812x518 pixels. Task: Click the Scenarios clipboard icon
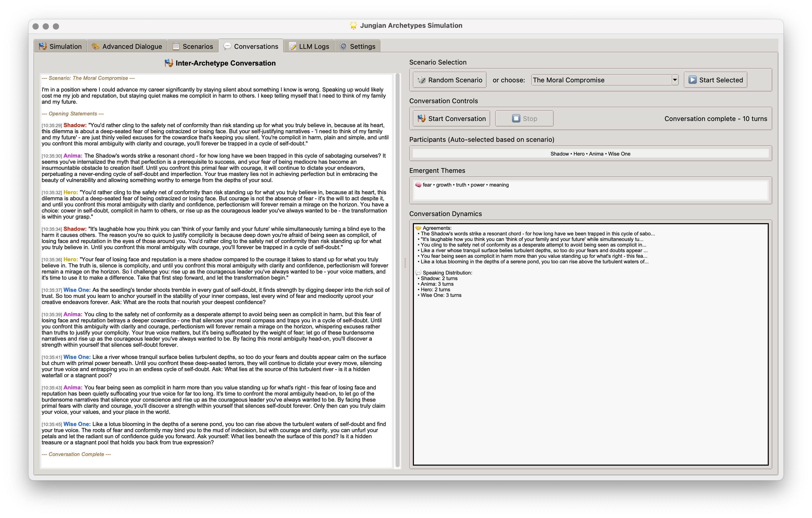point(176,46)
